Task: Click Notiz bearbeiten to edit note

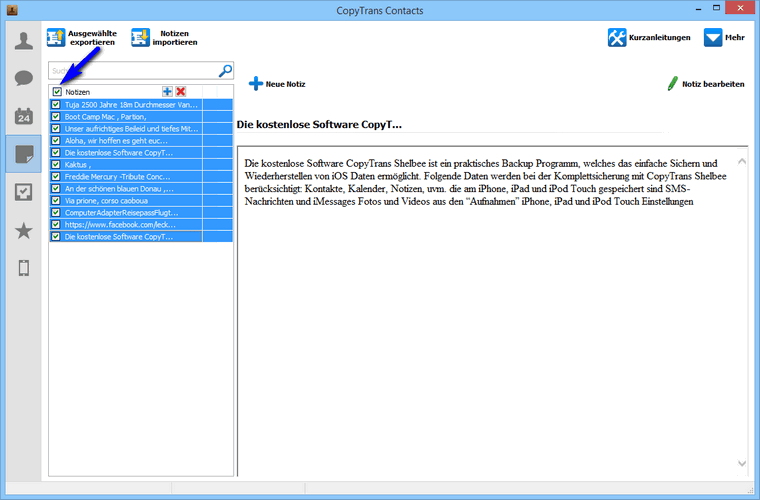Action: point(705,85)
